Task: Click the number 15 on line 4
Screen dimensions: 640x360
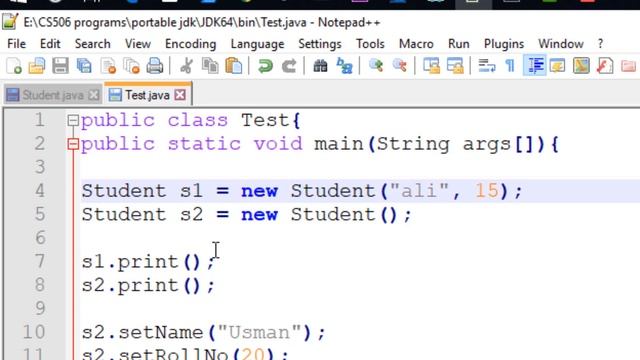Action: 487,191
